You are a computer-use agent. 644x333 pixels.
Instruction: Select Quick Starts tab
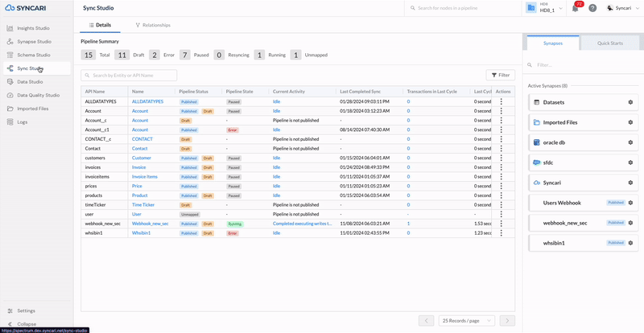point(609,43)
